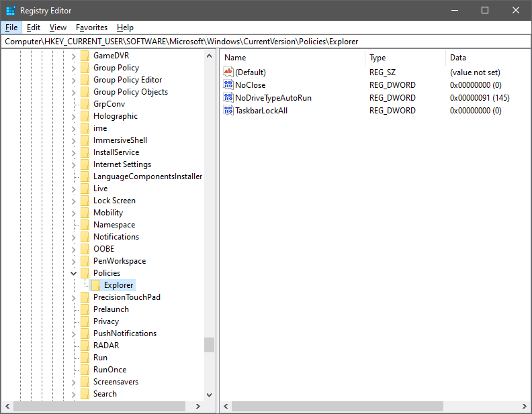Click the TaskbarLockAll DWORD icon

click(228, 111)
